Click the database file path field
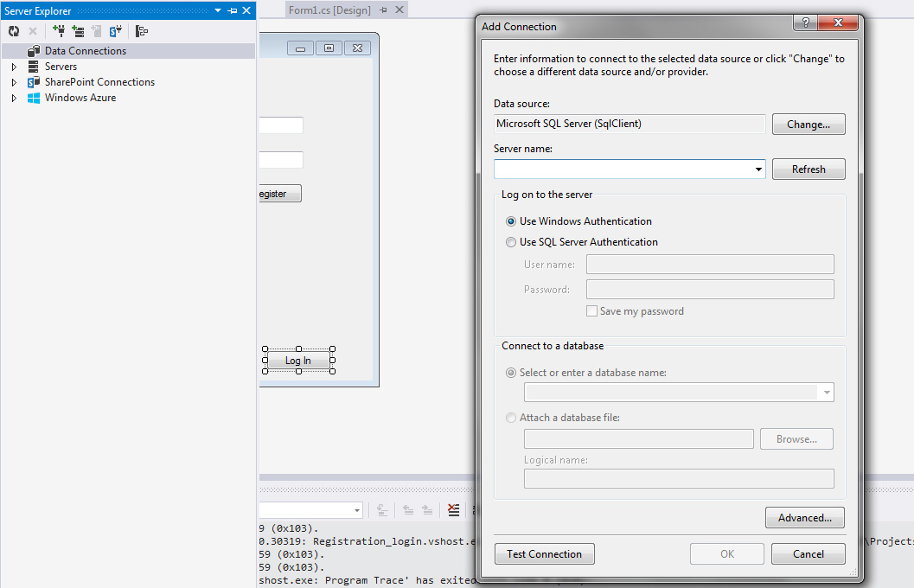Image resolution: width=914 pixels, height=588 pixels. 639,438
